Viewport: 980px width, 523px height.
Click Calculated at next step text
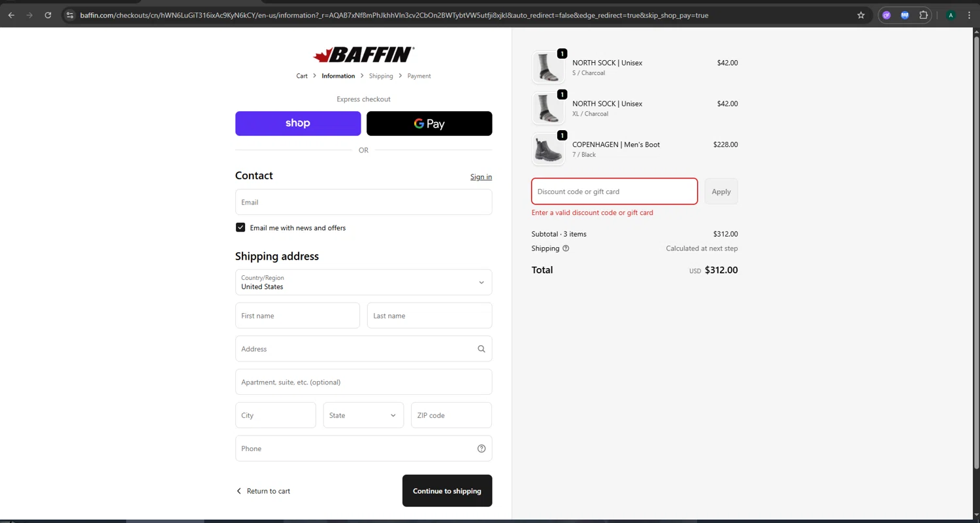point(702,248)
